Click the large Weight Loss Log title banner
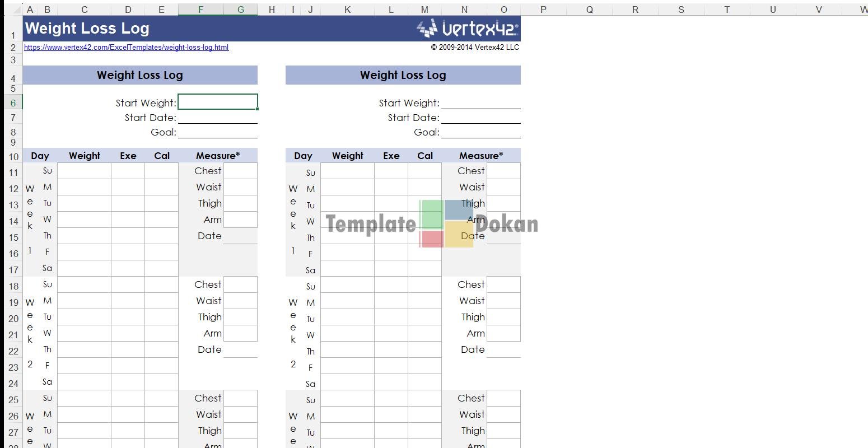Image resolution: width=868 pixels, height=448 pixels. [x=87, y=29]
